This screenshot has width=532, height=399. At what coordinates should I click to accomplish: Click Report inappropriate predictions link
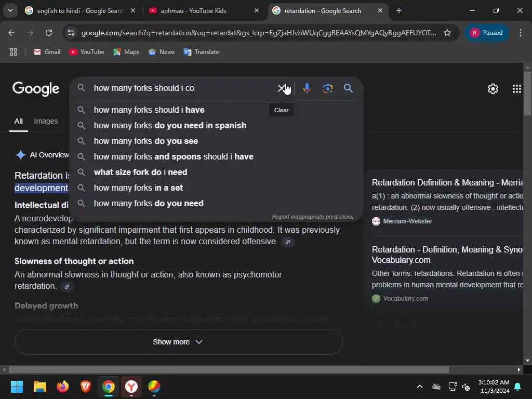(312, 217)
